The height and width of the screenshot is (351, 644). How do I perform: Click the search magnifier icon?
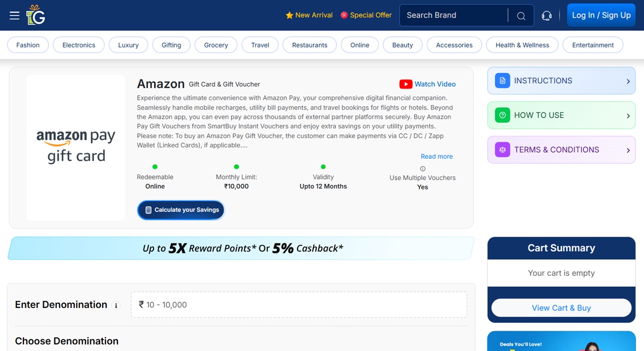(521, 16)
